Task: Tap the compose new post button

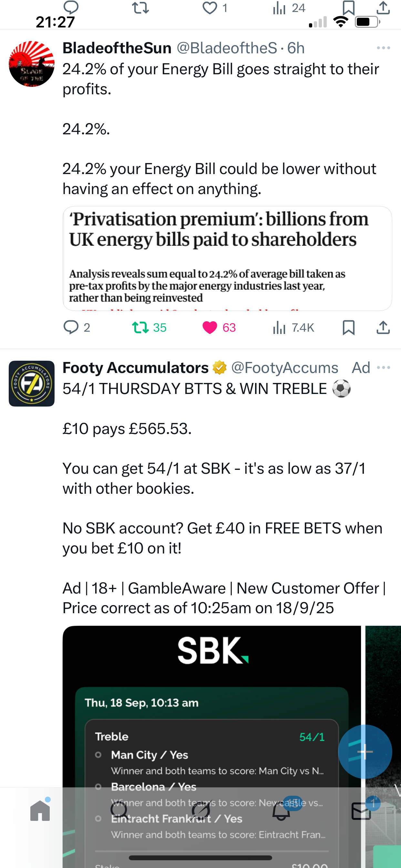Action: [365, 751]
